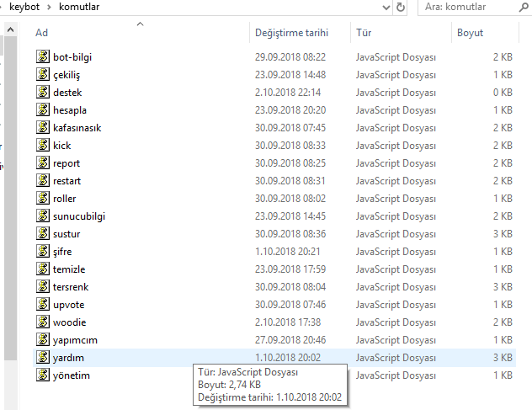Select the file named bot-bilgi
This screenshot has height=410, width=532.
[x=72, y=57]
